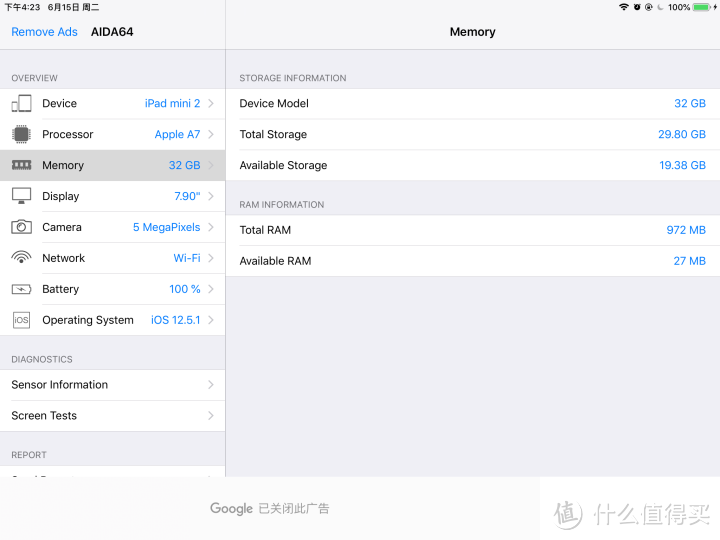Click the Total Storage 29.80 GB value
The height and width of the screenshot is (540, 720).
pyautogui.click(x=682, y=134)
